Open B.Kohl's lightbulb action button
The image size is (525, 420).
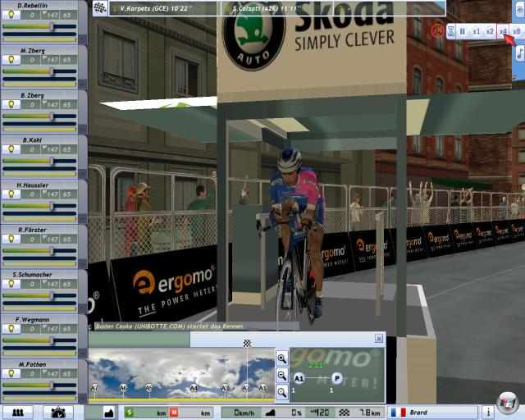coord(11,149)
